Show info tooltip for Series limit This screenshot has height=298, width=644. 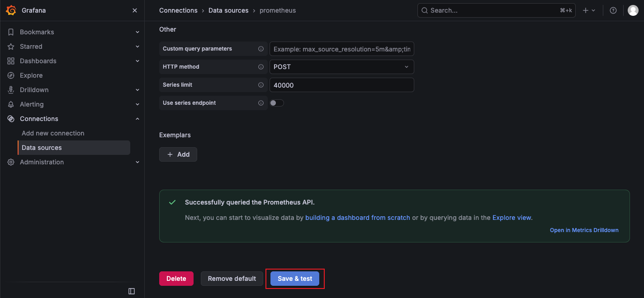(261, 85)
